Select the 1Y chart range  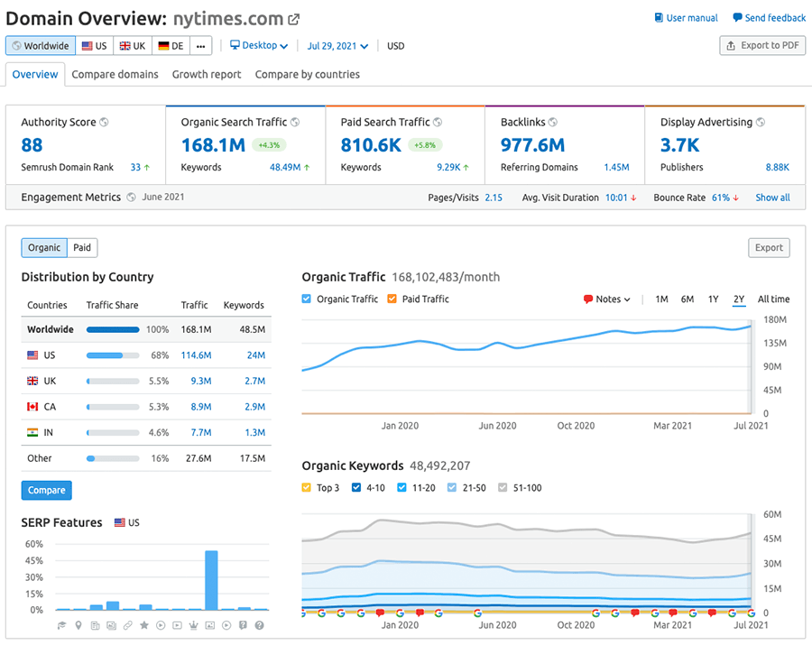click(x=713, y=299)
